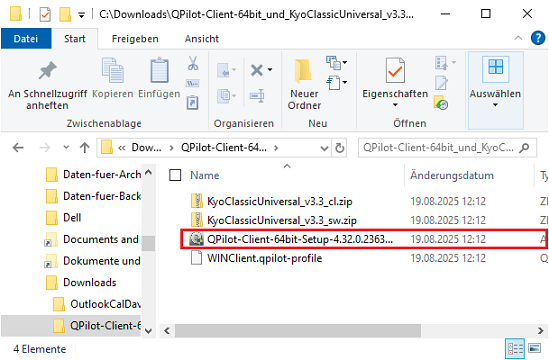
Task: Click the edit icon in the Öffnen group
Action: tap(441, 83)
